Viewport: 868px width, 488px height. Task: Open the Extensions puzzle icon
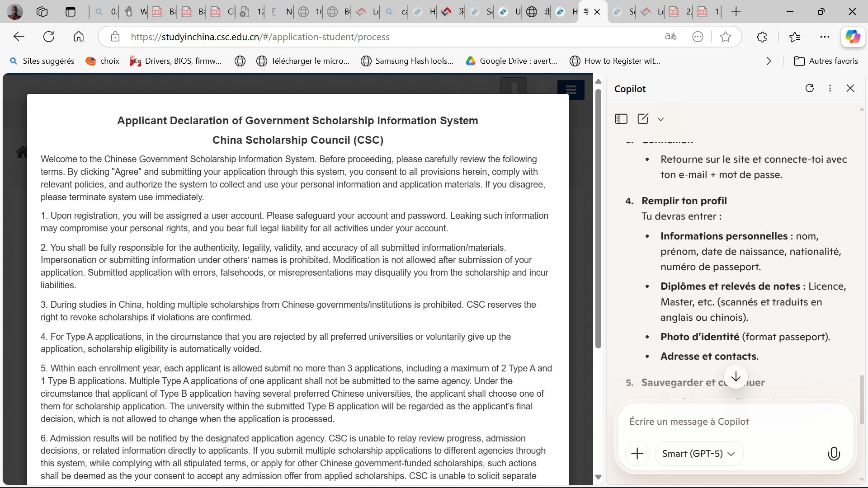tap(762, 37)
